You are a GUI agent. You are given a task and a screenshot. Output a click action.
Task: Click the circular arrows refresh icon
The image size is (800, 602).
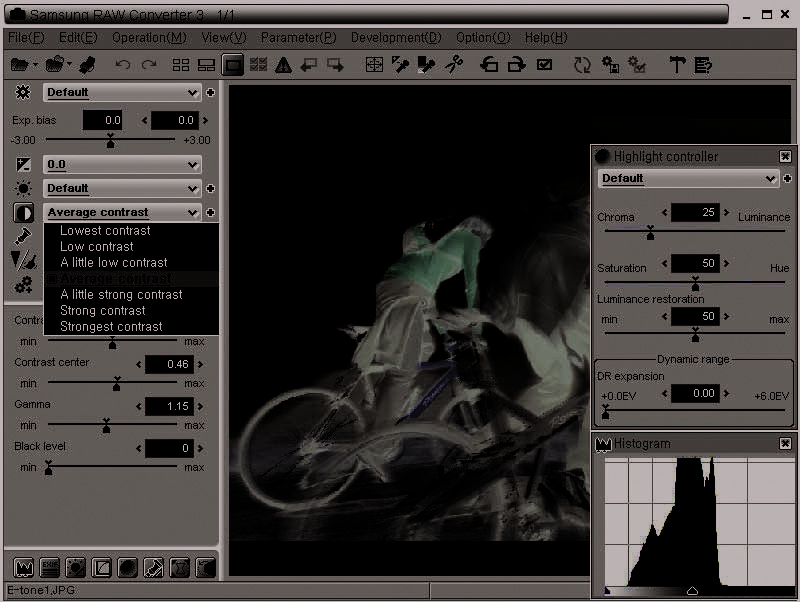[x=582, y=65]
